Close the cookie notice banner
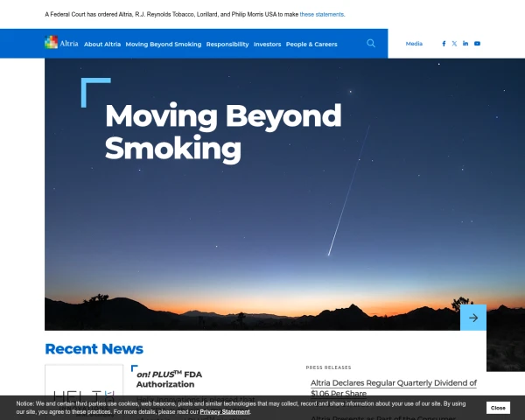This screenshot has width=525, height=420. click(498, 408)
